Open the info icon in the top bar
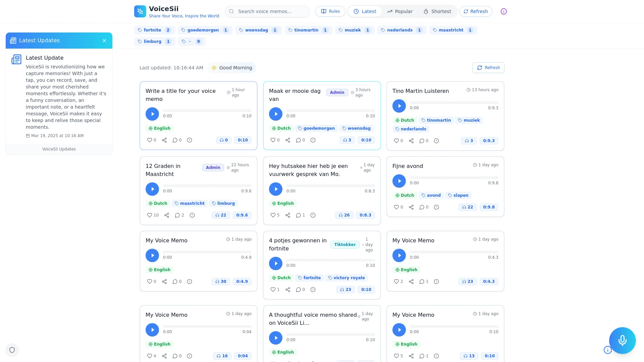Image resolution: width=644 pixels, height=362 pixels. pyautogui.click(x=503, y=11)
